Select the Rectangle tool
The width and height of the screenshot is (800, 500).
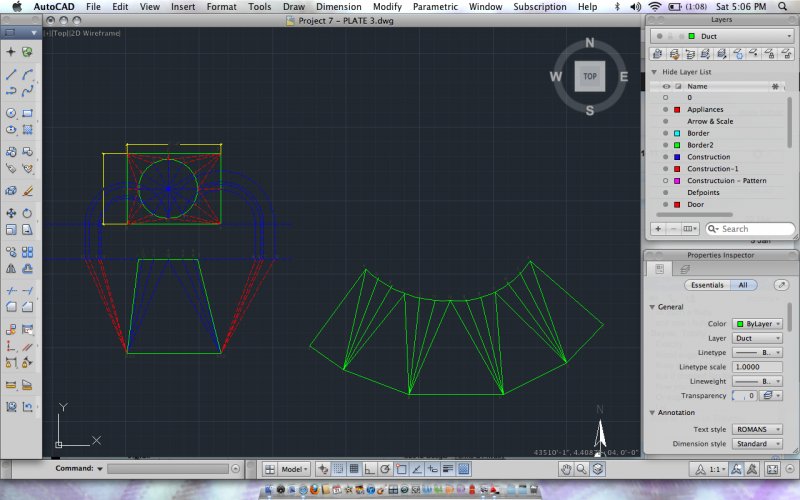click(28, 113)
